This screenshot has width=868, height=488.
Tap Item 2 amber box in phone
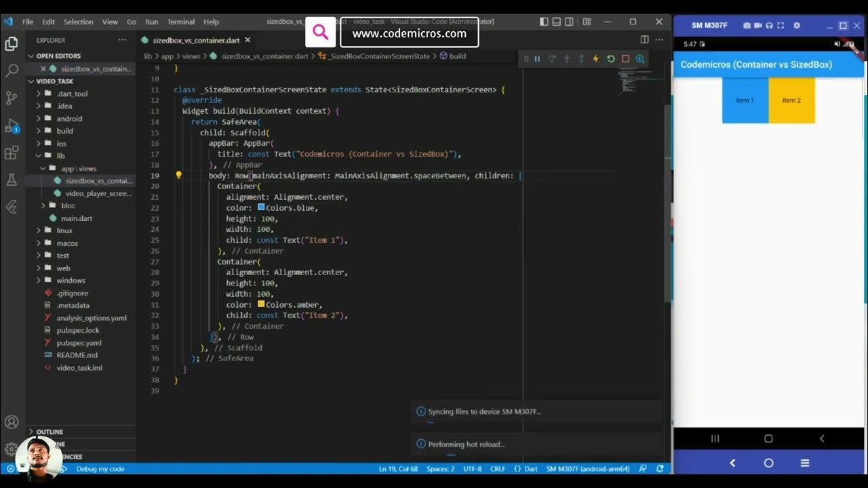(x=791, y=100)
